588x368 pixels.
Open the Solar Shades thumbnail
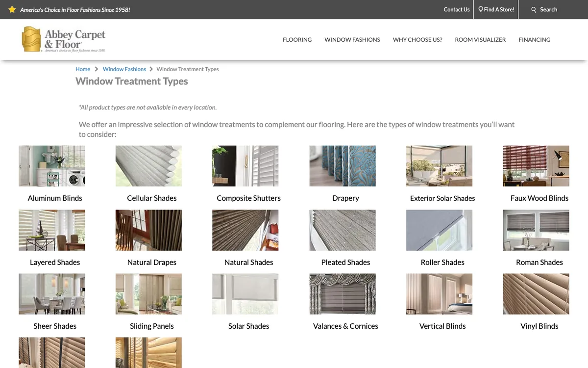coord(245,294)
